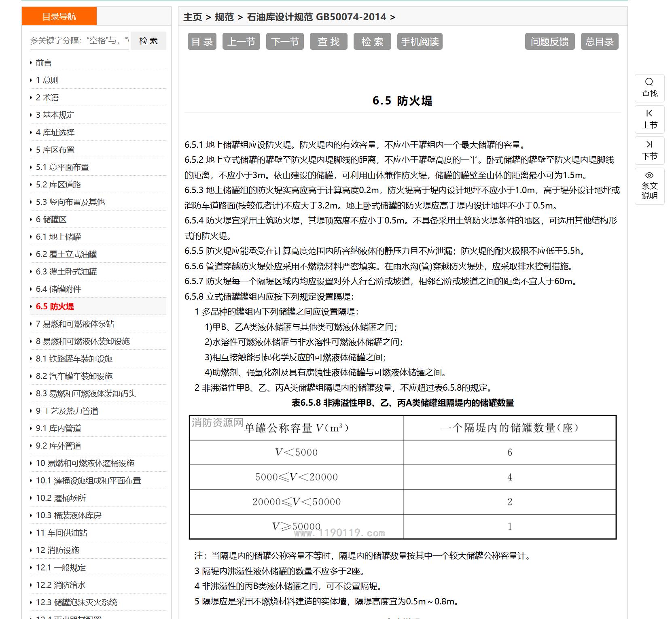The image size is (672, 619).
Task: Click the 检索 button beside keyword field
Action: click(148, 40)
